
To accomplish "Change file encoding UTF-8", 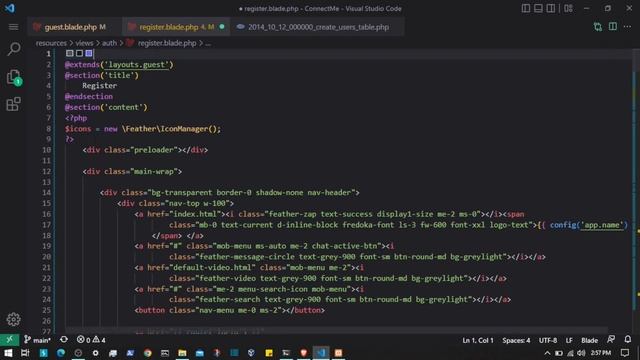I will (548, 340).
